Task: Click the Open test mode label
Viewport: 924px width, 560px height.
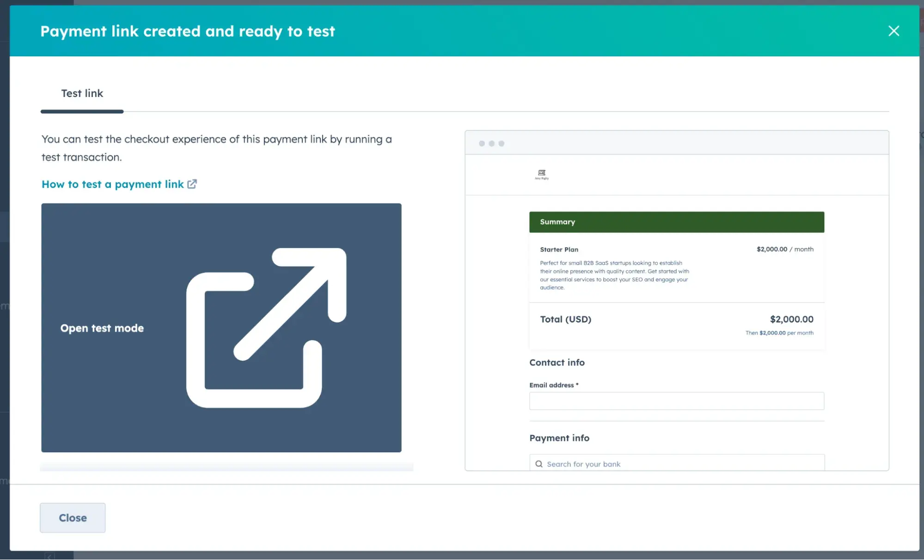Action: pyautogui.click(x=102, y=328)
